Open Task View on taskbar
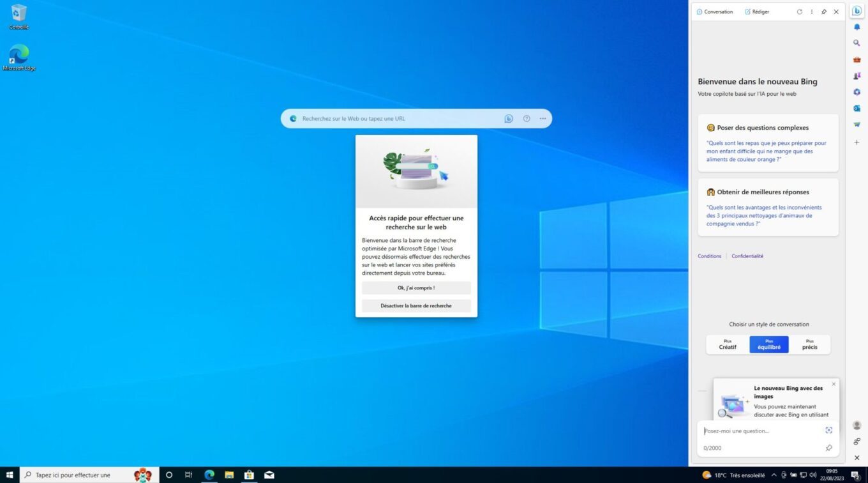 (x=188, y=475)
